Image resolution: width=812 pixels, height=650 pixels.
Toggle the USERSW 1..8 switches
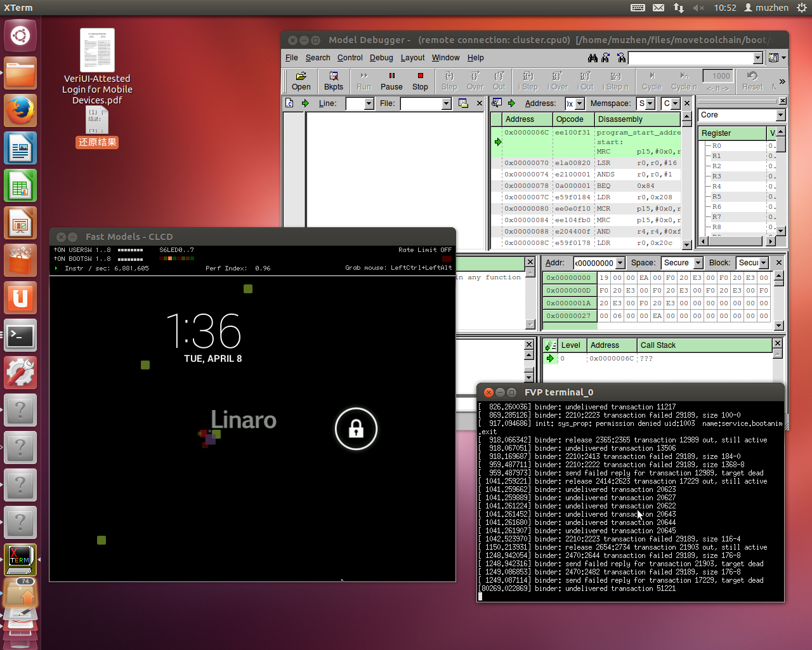pyautogui.click(x=130, y=250)
